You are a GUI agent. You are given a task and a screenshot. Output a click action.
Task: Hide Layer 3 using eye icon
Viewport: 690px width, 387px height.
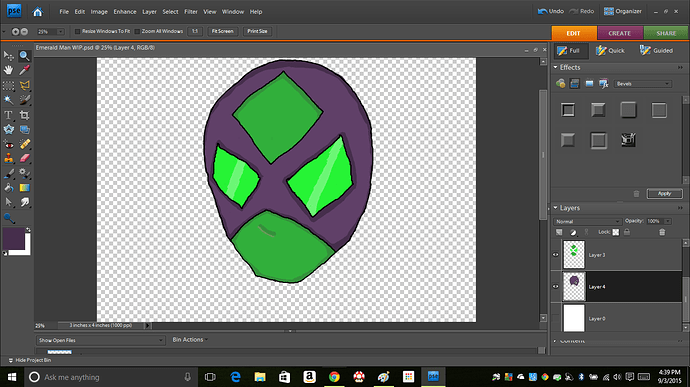click(555, 254)
